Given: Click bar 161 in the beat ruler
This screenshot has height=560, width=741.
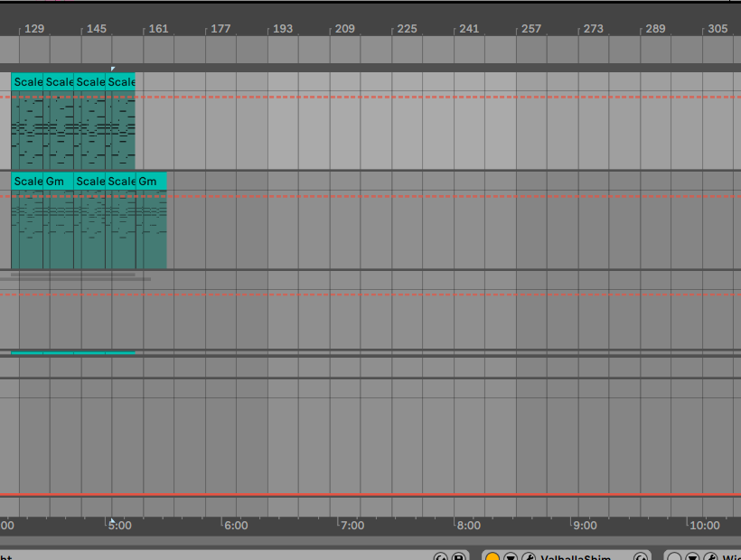Looking at the screenshot, I should coord(158,29).
